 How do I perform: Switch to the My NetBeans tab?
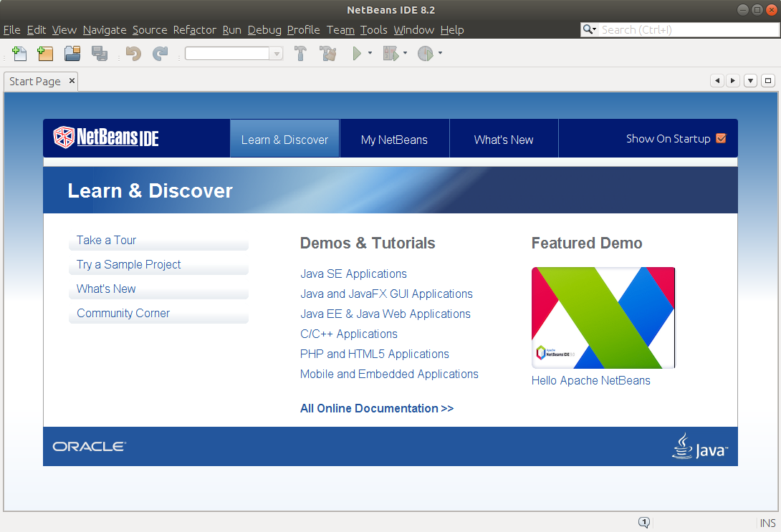tap(395, 138)
